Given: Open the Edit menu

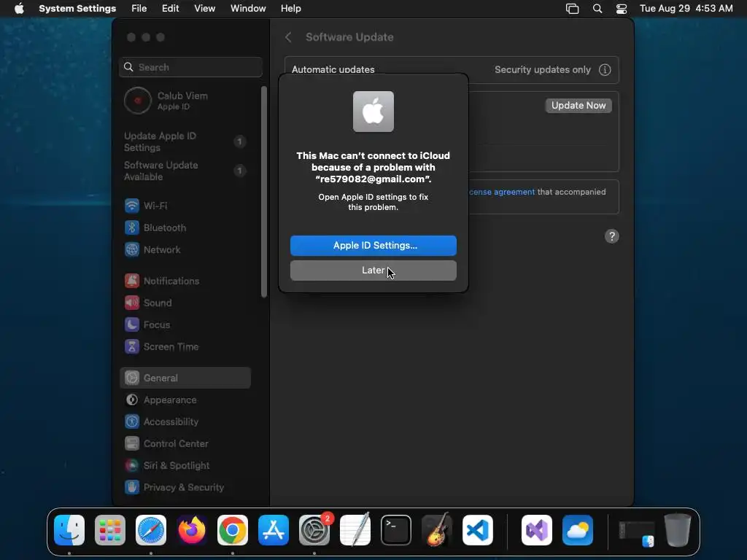Looking at the screenshot, I should click(171, 9).
